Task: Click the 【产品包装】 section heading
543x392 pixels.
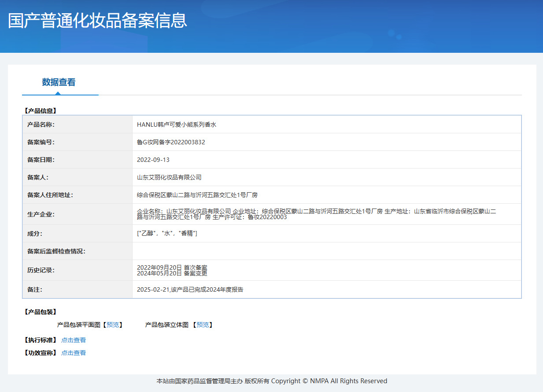Action: [40, 312]
